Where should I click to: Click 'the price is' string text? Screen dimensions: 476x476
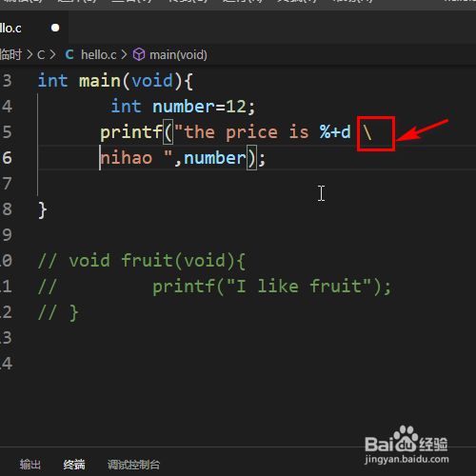pyautogui.click(x=247, y=132)
